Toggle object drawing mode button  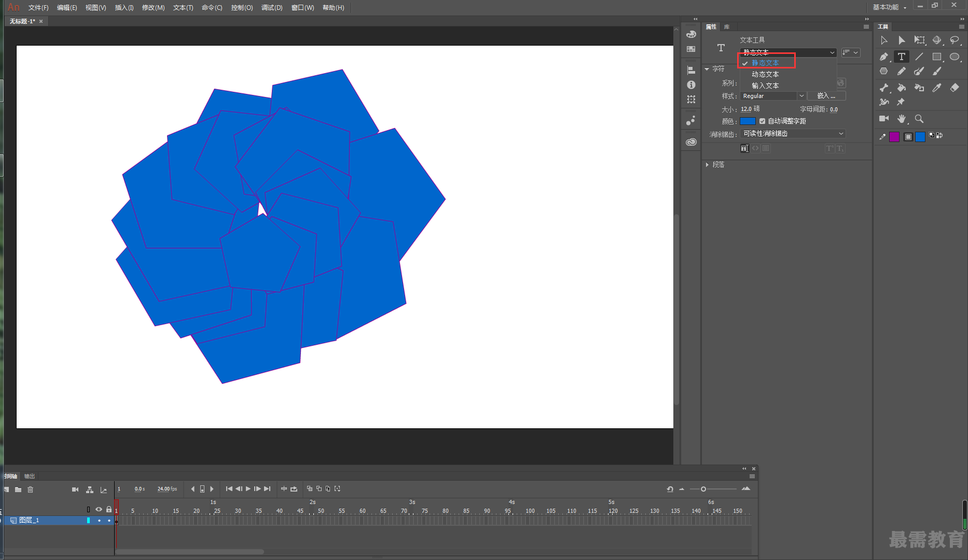tap(908, 137)
